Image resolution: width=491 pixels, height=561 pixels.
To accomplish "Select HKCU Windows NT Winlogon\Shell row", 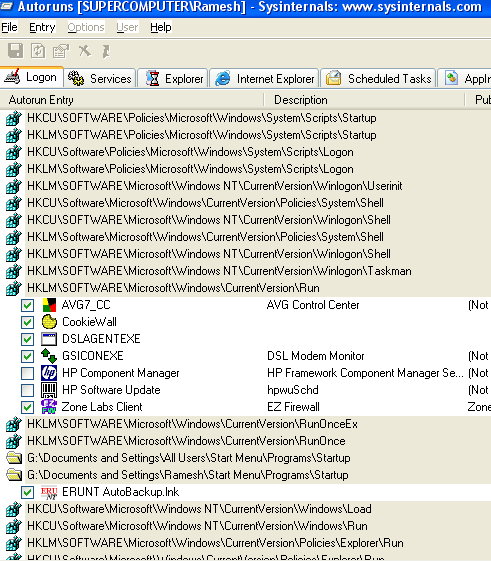I will coord(209,220).
